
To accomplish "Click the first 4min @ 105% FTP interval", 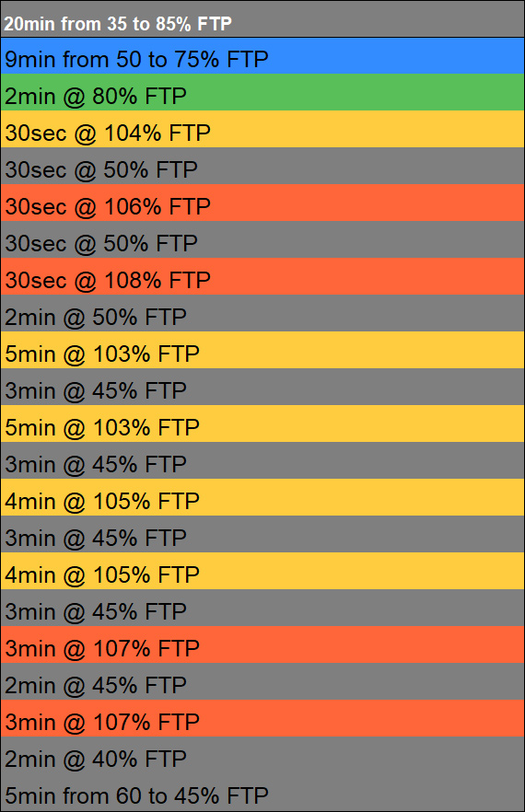I will click(262, 496).
